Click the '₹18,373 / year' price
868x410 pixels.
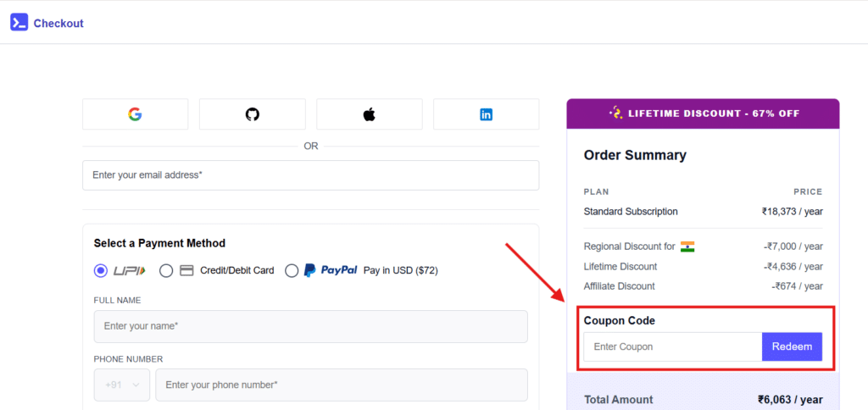tap(793, 212)
